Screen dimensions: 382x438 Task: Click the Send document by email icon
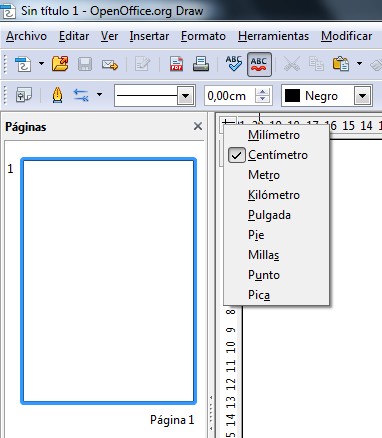(110, 64)
